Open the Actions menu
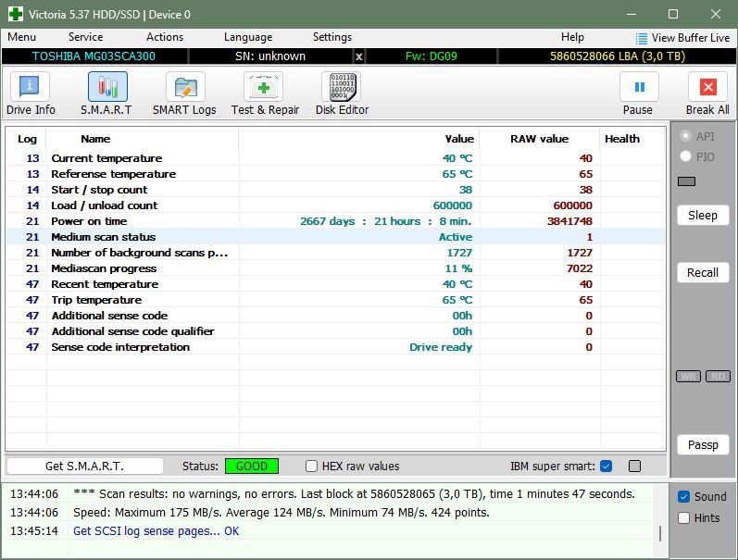738x560 pixels. 164,37
